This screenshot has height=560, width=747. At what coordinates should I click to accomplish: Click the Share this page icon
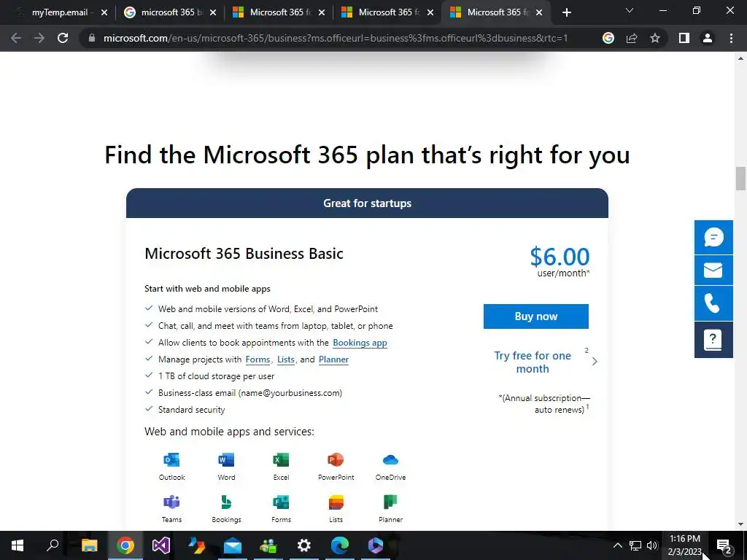632,38
